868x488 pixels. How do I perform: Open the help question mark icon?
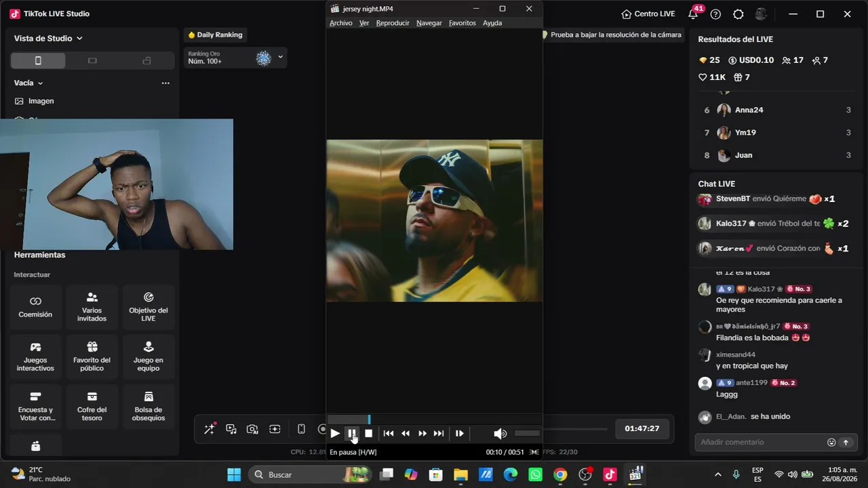[x=715, y=14]
